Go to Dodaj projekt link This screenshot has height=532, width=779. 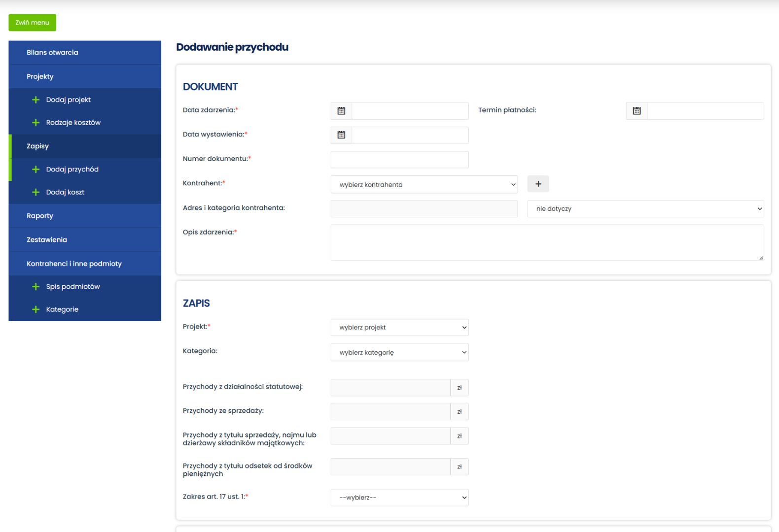(69, 100)
